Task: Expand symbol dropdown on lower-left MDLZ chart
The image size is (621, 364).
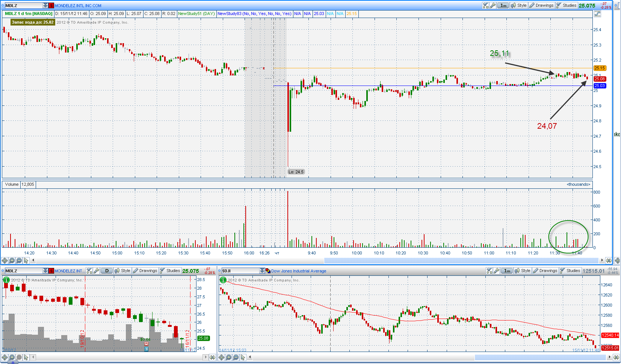Action: point(45,271)
